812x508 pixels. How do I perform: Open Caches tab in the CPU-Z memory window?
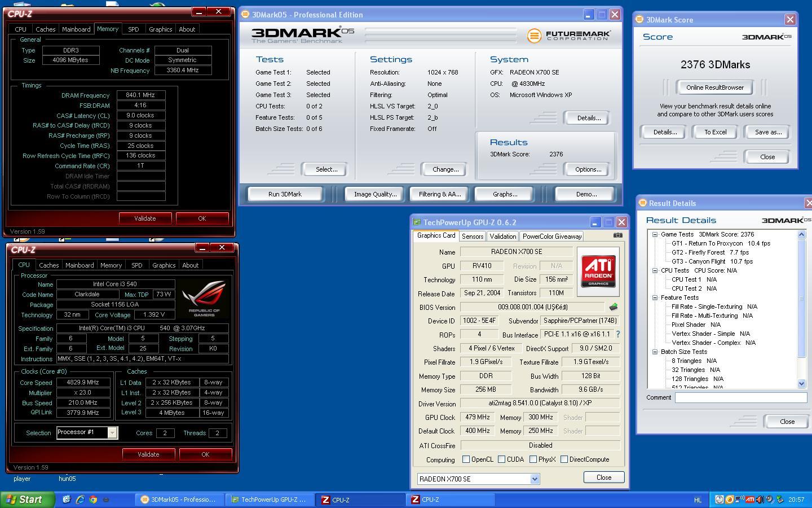[x=45, y=29]
